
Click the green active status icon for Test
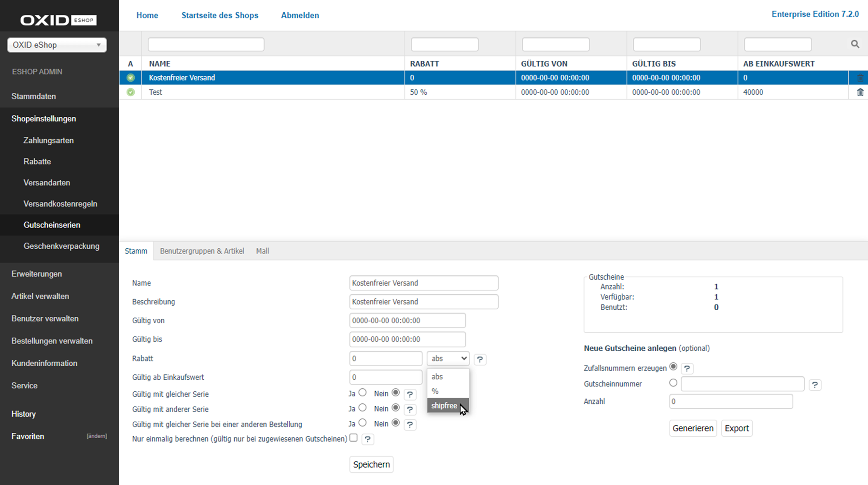(x=130, y=92)
